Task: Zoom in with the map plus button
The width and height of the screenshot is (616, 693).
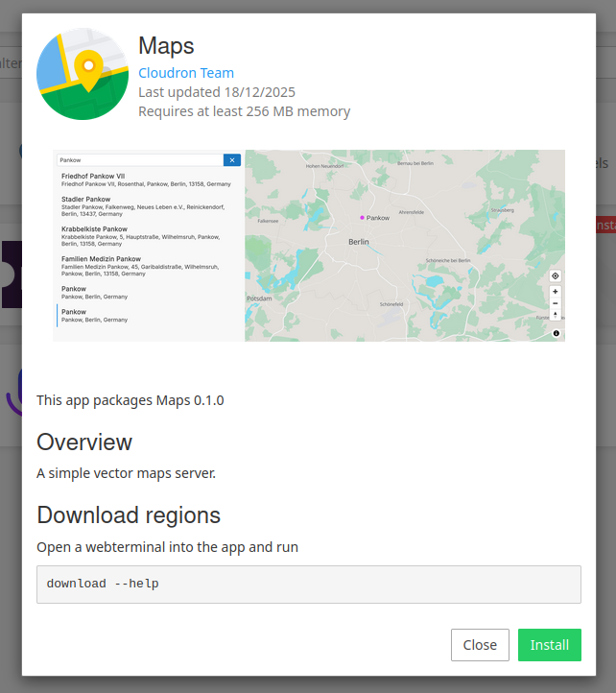Action: tap(555, 291)
